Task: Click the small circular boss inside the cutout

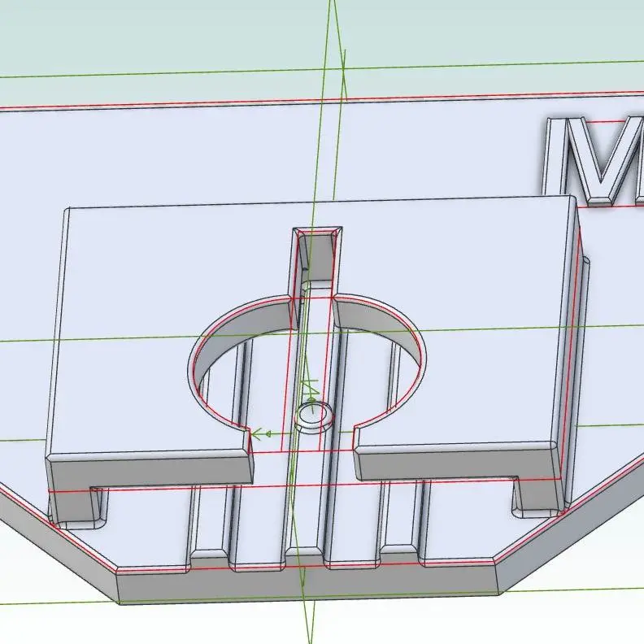Action: pos(311,416)
